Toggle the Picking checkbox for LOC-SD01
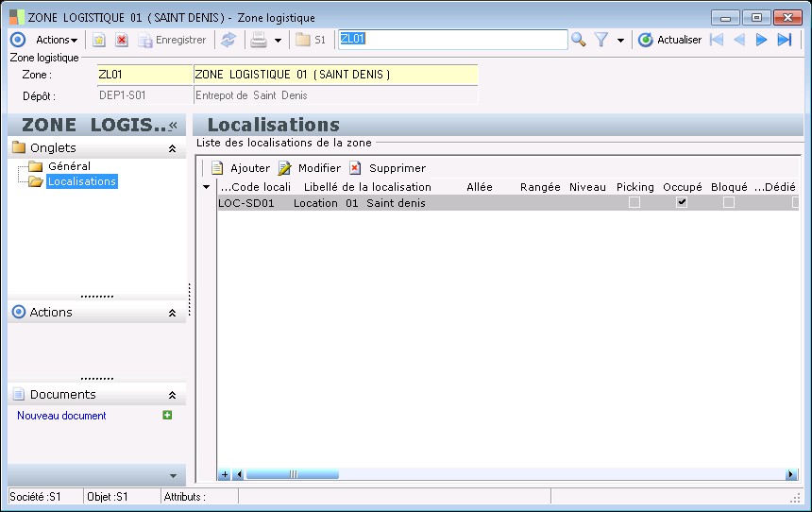This screenshot has height=512, width=812. 634,202
